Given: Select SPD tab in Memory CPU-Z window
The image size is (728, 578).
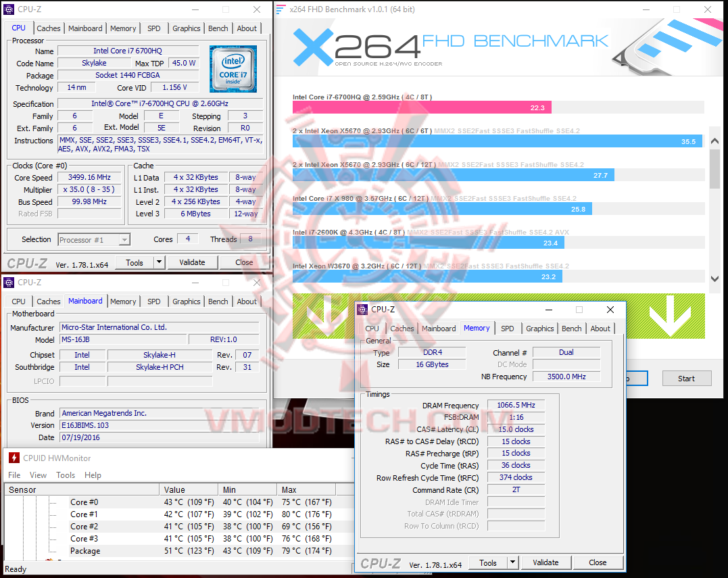Looking at the screenshot, I should pos(508,329).
